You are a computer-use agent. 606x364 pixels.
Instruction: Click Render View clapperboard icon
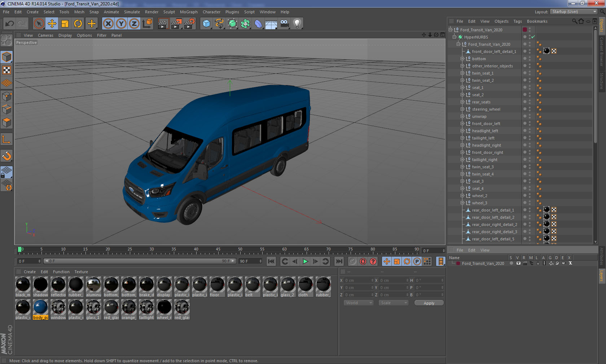click(163, 24)
